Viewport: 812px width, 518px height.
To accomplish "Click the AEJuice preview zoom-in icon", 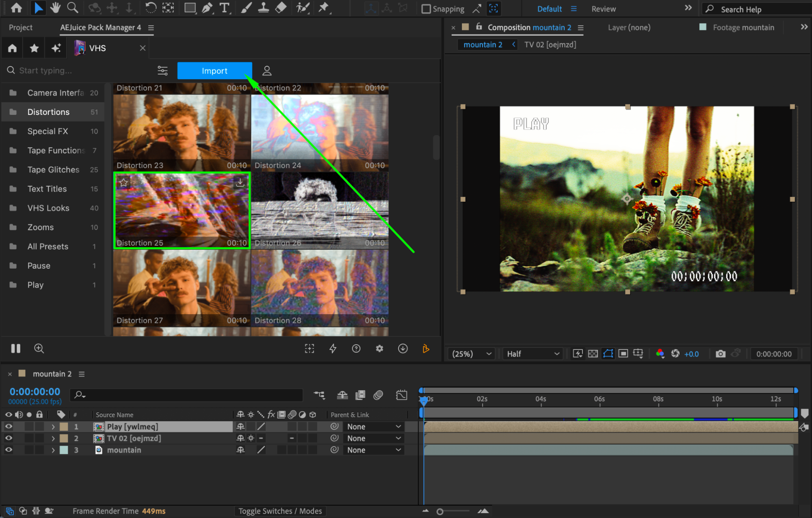I will point(39,348).
